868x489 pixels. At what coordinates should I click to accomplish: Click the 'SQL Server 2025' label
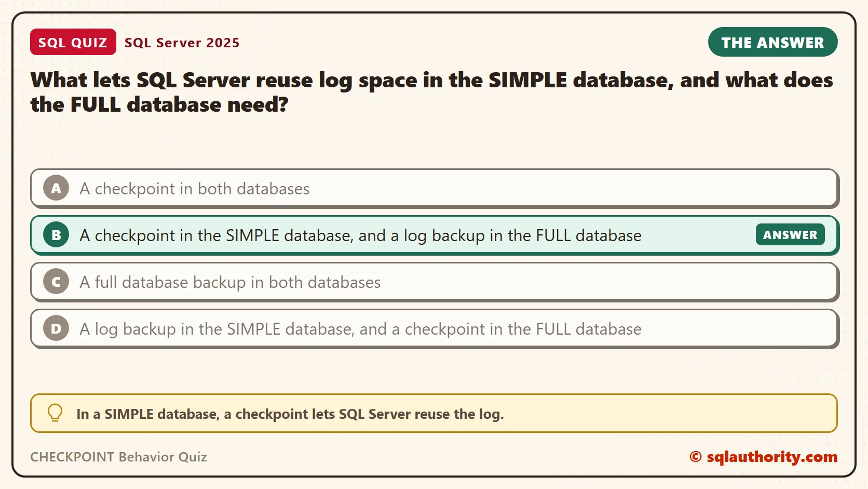182,43
